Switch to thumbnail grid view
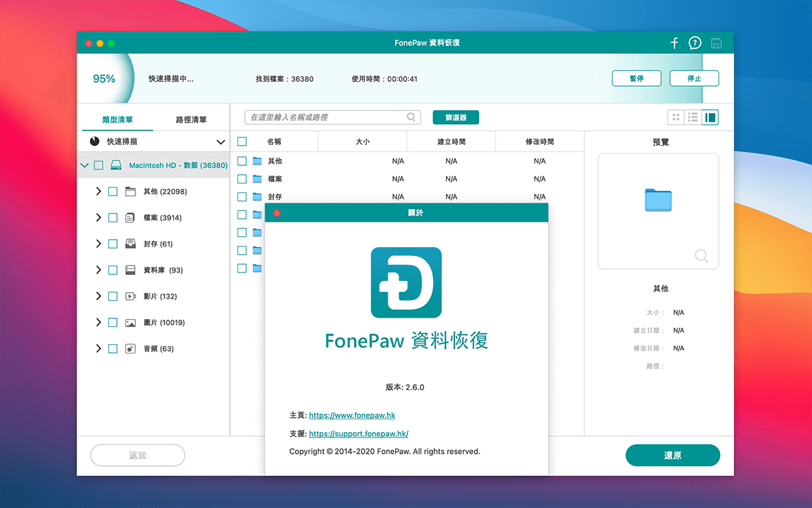812x508 pixels. pos(675,117)
